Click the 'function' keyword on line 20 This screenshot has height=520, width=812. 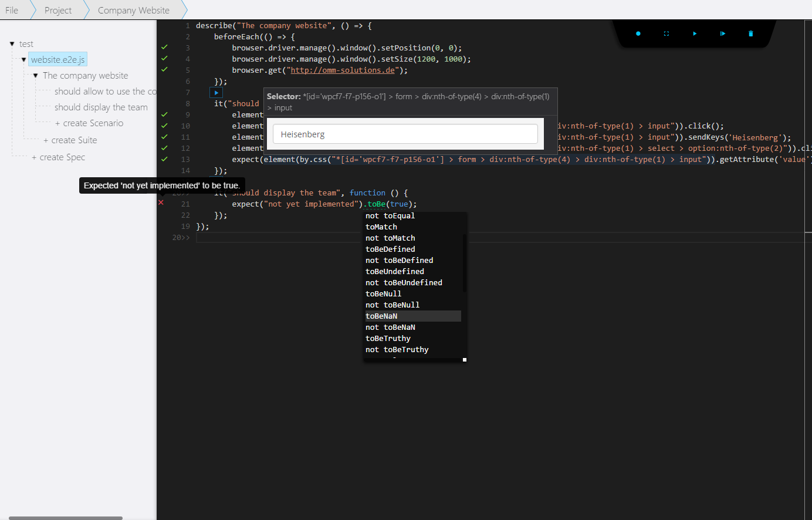pyautogui.click(x=367, y=193)
